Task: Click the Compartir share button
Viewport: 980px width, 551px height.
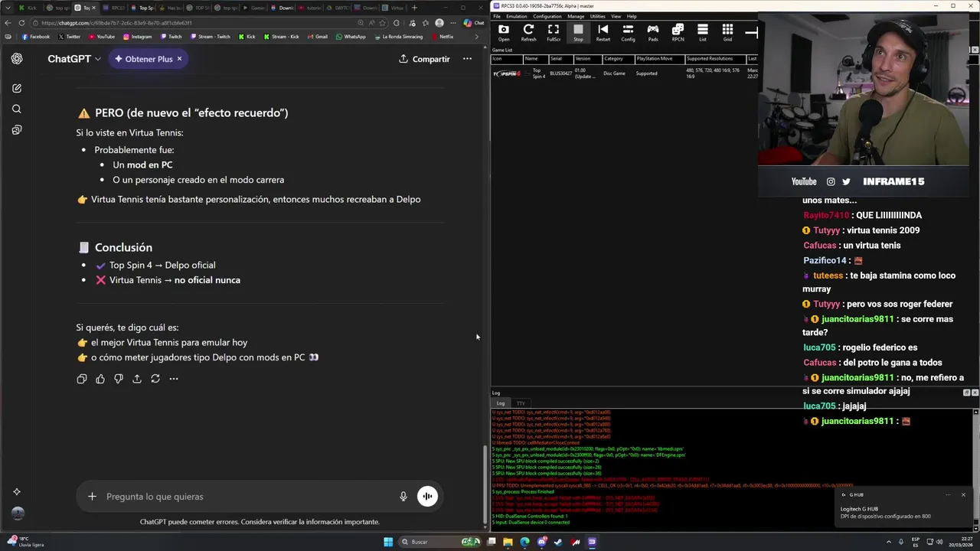Action: (424, 59)
